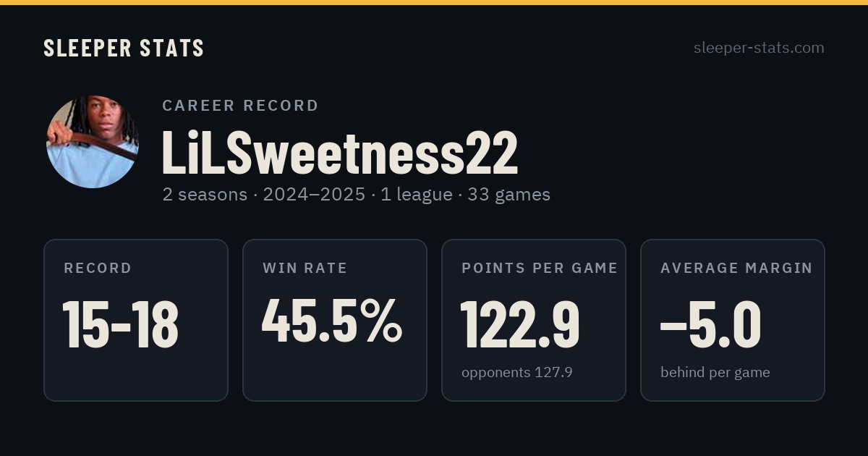Image resolution: width=868 pixels, height=456 pixels.
Task: Click the SLEEPER STATS logo text
Action: [x=124, y=48]
